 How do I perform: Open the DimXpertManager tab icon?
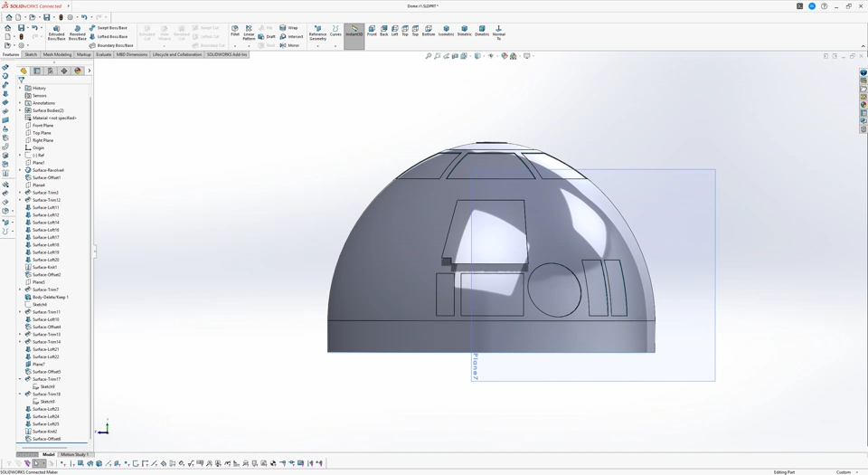click(63, 71)
